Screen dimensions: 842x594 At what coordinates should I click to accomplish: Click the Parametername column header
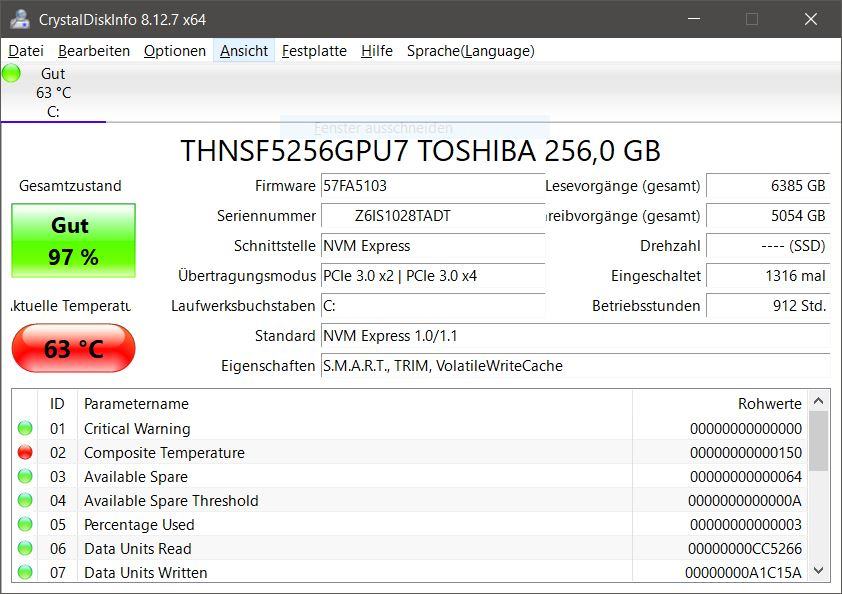[x=355, y=404]
